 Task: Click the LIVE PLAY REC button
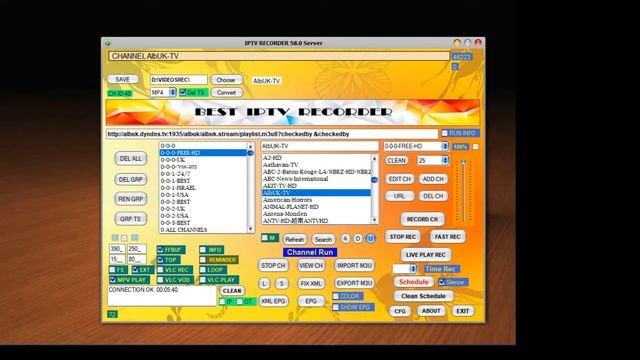point(425,255)
